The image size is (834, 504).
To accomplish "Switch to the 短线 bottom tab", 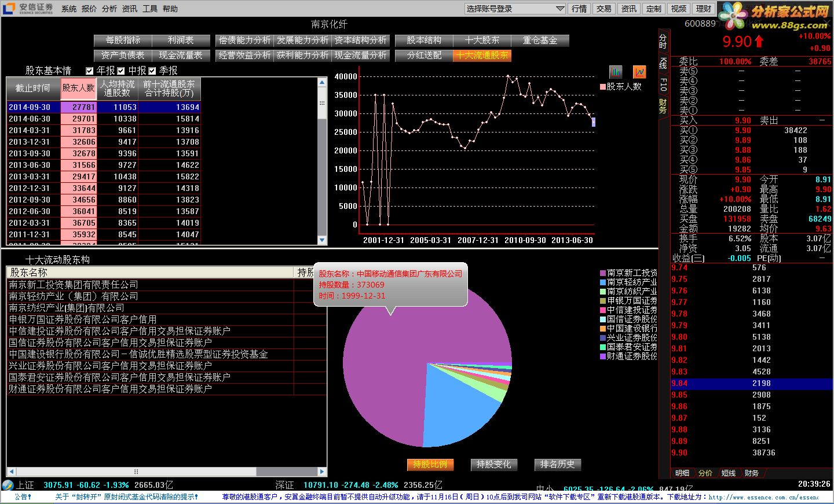I will coord(729,473).
